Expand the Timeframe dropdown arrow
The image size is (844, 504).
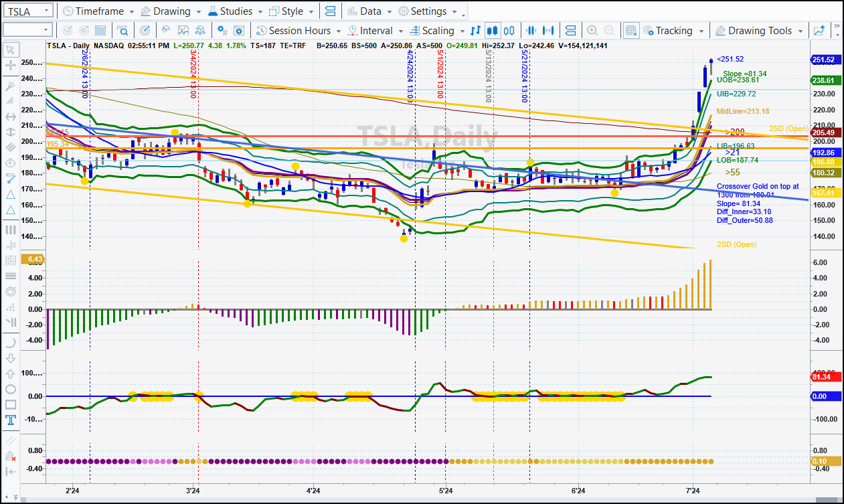[x=133, y=12]
